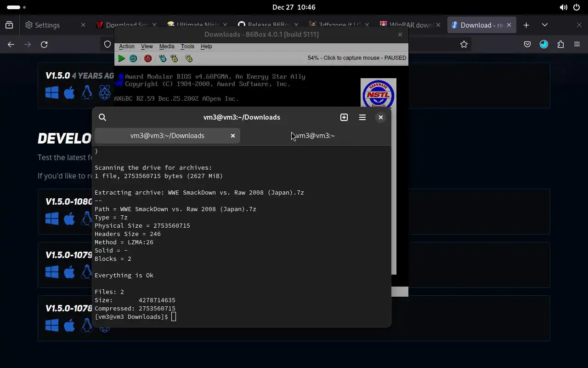The image size is (588, 368).
Task: Open GNOME Activities overview in top bar
Action: point(17,7)
